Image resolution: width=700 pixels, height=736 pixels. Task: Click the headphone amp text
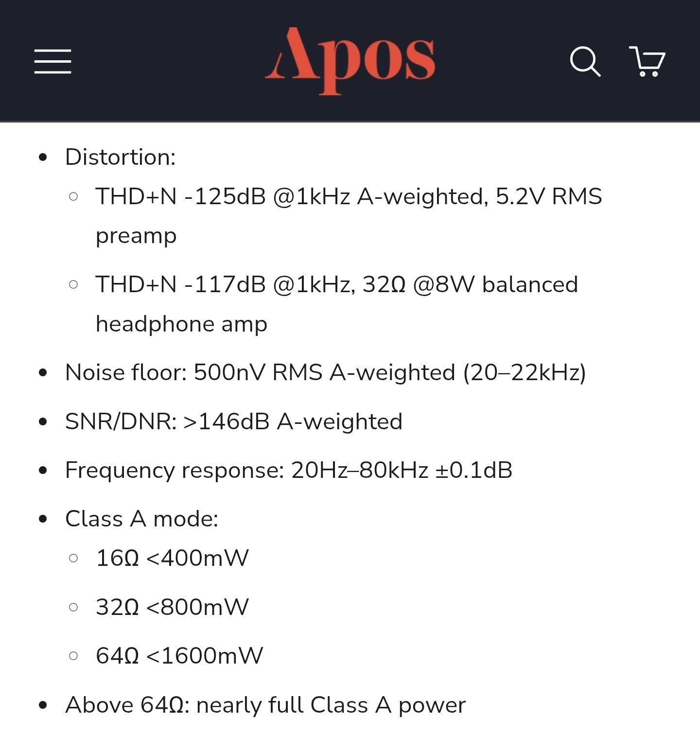click(x=181, y=324)
